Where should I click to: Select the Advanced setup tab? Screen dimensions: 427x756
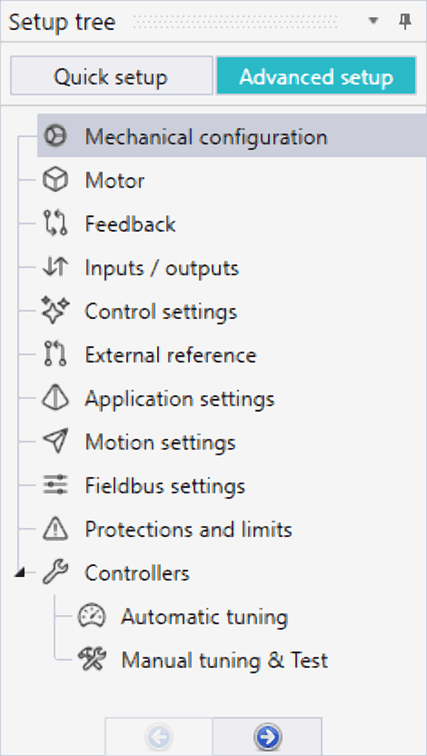316,77
